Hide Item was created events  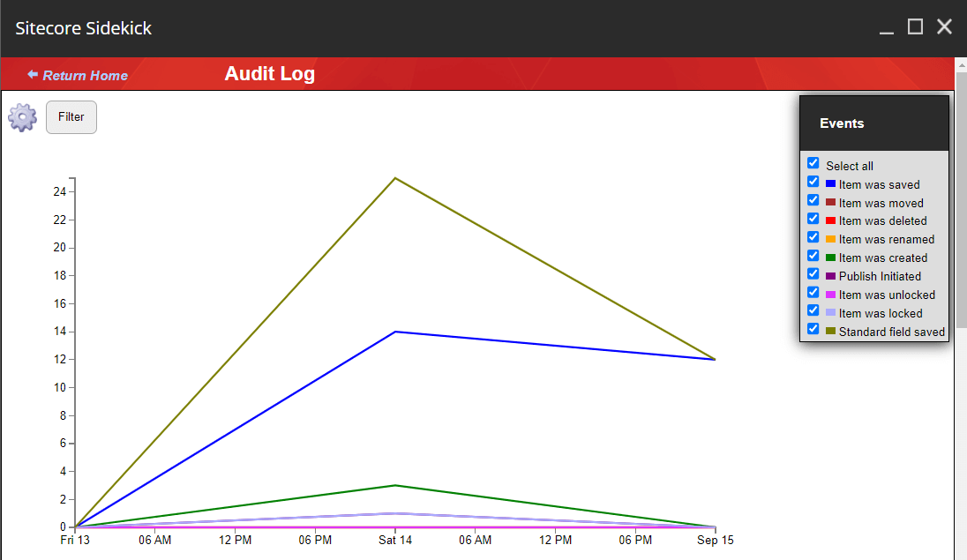coord(813,256)
